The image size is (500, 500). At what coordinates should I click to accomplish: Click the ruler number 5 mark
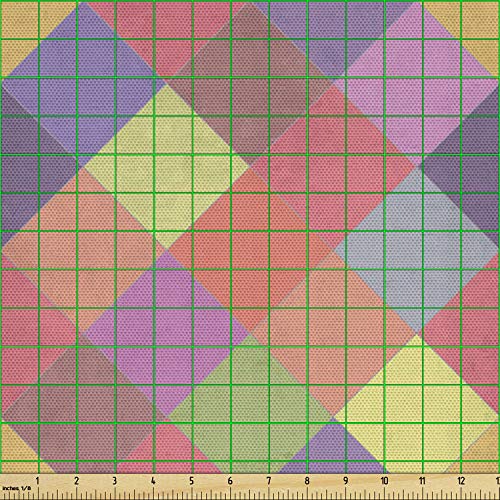(x=191, y=481)
